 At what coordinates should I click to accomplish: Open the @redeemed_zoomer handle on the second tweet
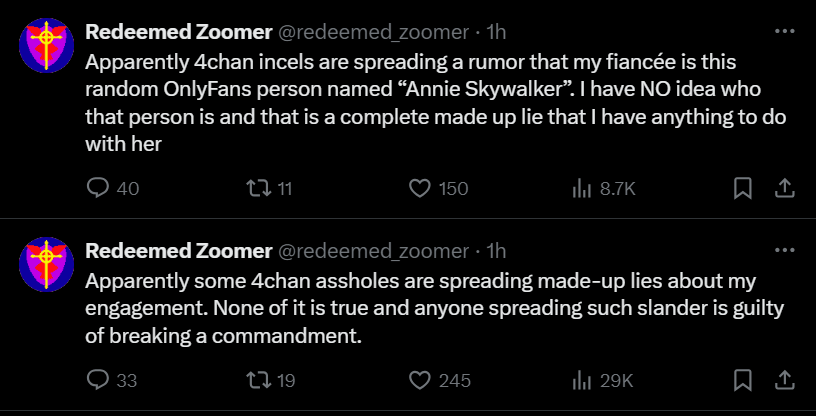pos(372,250)
